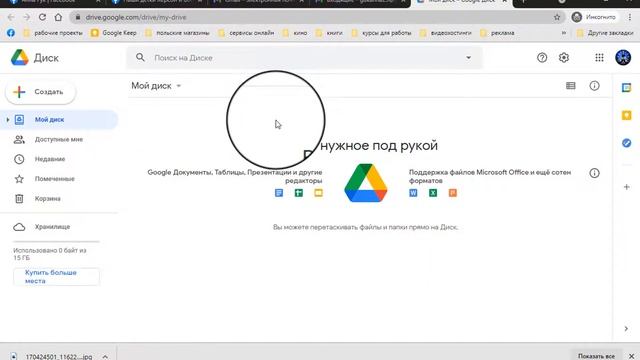
Task: Open Корзина trash folder
Action: [x=47, y=199]
